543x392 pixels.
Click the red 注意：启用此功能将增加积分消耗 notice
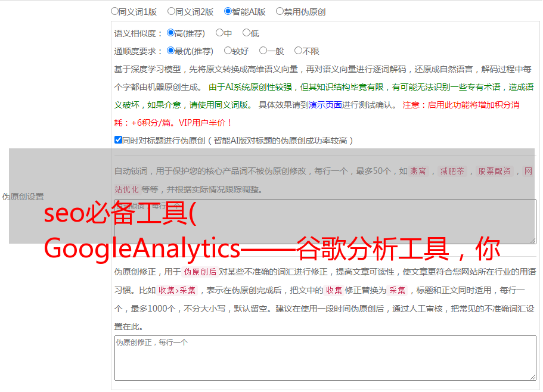317,114
